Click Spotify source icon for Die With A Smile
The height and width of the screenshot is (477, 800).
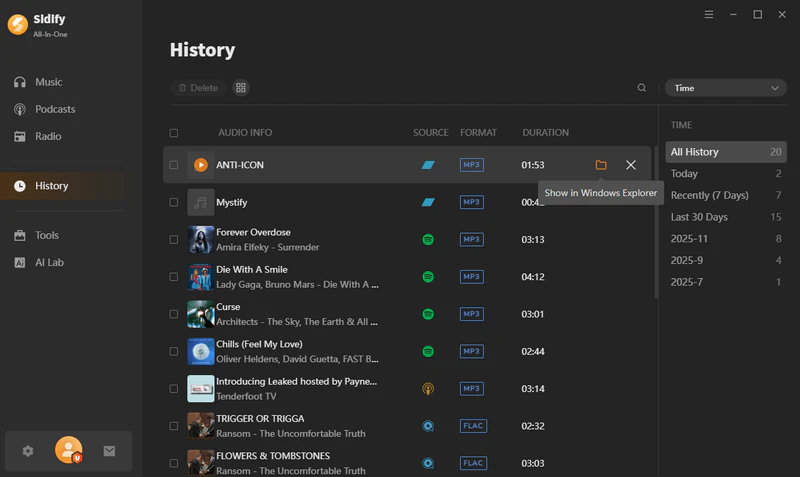point(428,277)
